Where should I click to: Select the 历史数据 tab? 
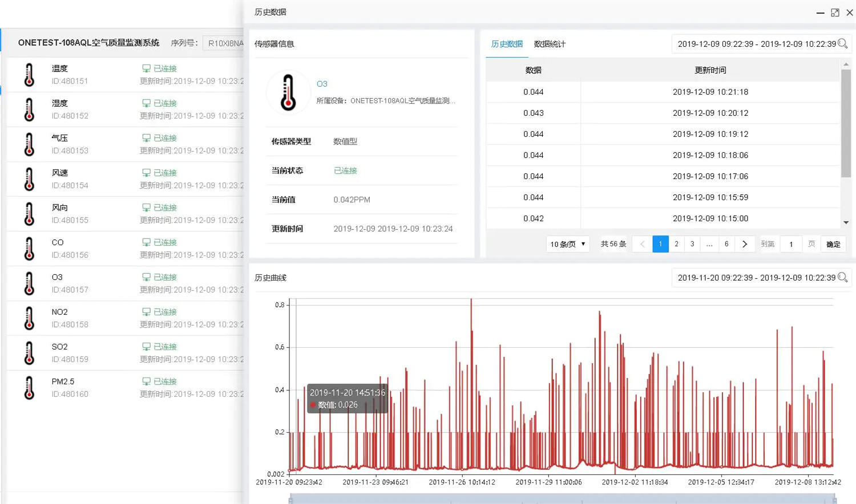tap(507, 44)
